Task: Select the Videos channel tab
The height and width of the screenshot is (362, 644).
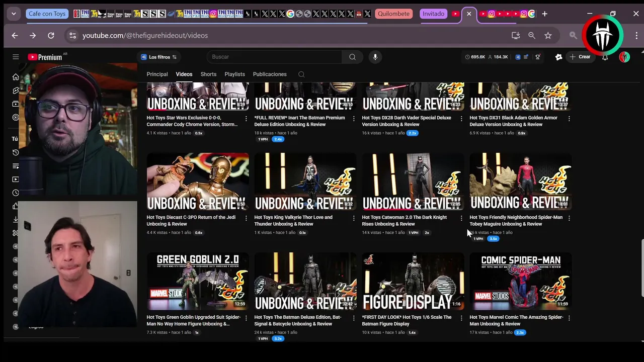Action: (184, 74)
